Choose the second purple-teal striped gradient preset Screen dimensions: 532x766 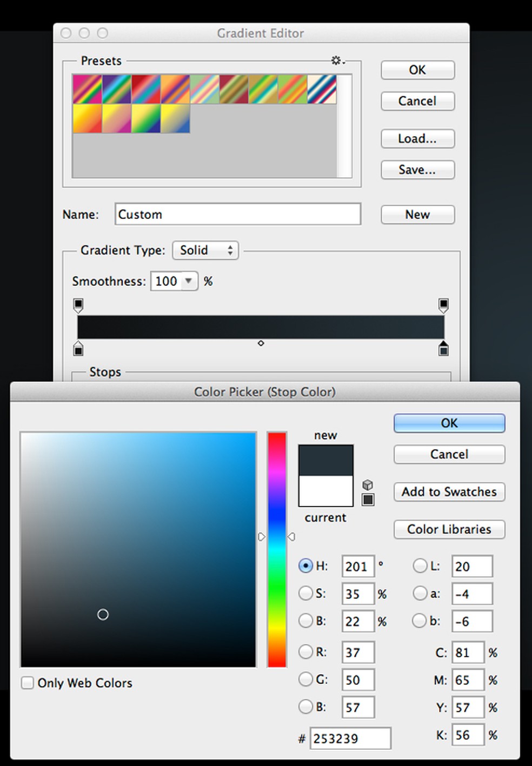pyautogui.click(x=116, y=89)
